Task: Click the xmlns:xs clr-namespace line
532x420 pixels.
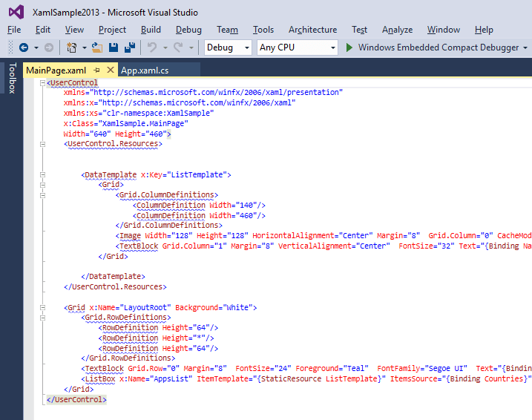Action: (139, 113)
